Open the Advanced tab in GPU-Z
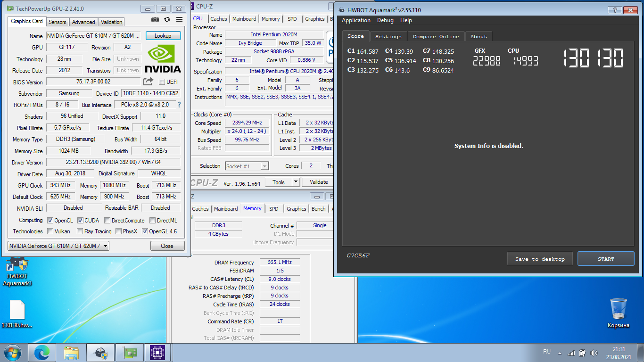 83,22
